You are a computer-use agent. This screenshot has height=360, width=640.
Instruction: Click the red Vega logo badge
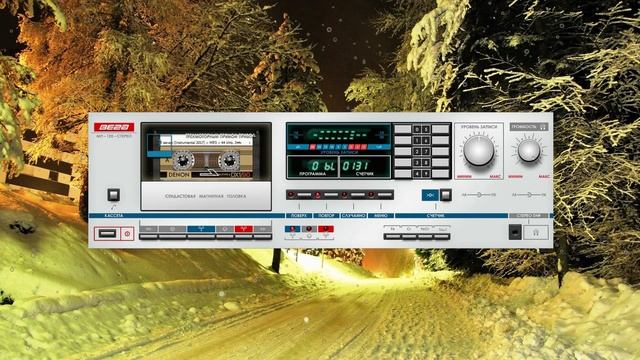point(114,127)
